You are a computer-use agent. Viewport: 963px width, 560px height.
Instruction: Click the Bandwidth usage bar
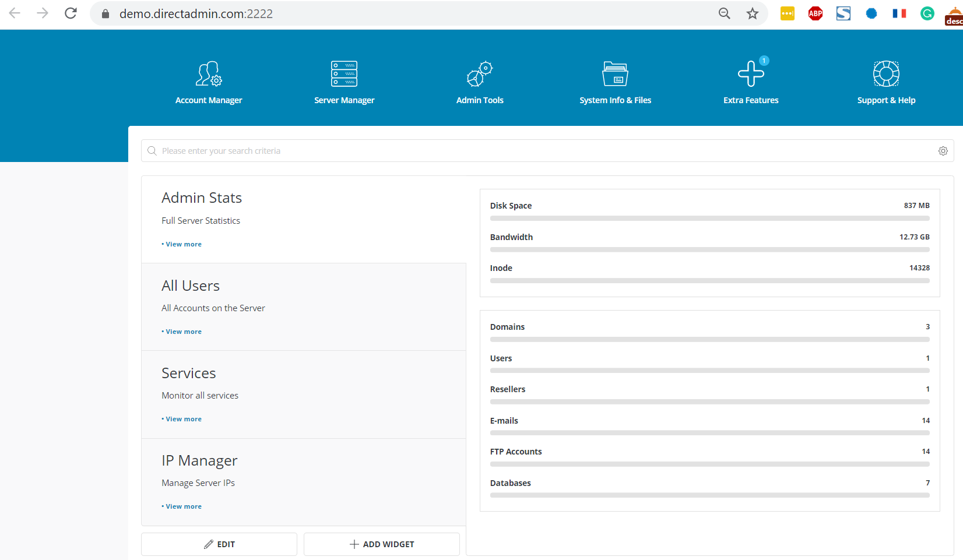pos(709,249)
